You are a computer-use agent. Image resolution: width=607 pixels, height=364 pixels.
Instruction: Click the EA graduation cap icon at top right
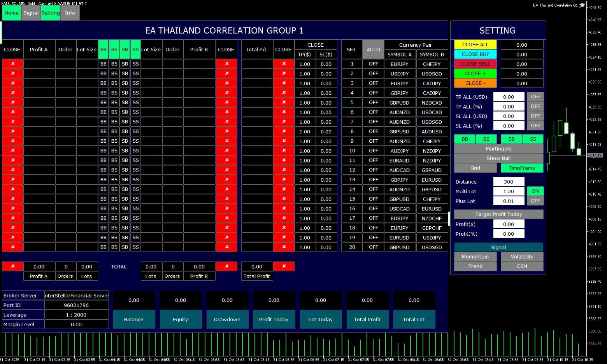(582, 5)
